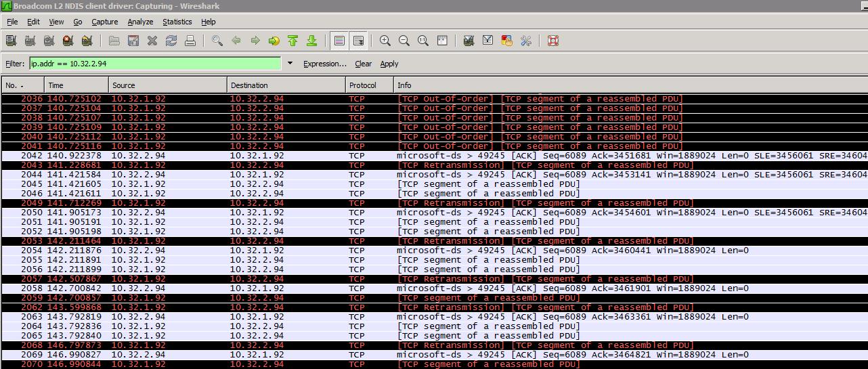Select packet 2045 reassembled PDU segment

point(434,184)
